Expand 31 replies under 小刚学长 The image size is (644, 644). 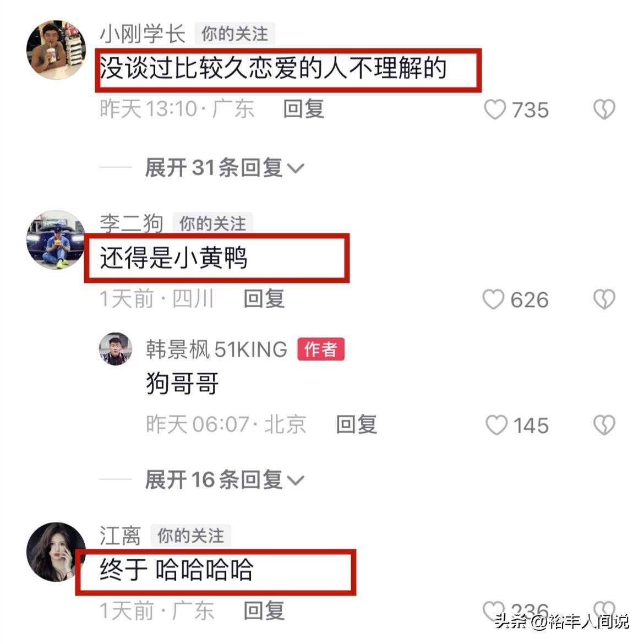pyautogui.click(x=225, y=168)
